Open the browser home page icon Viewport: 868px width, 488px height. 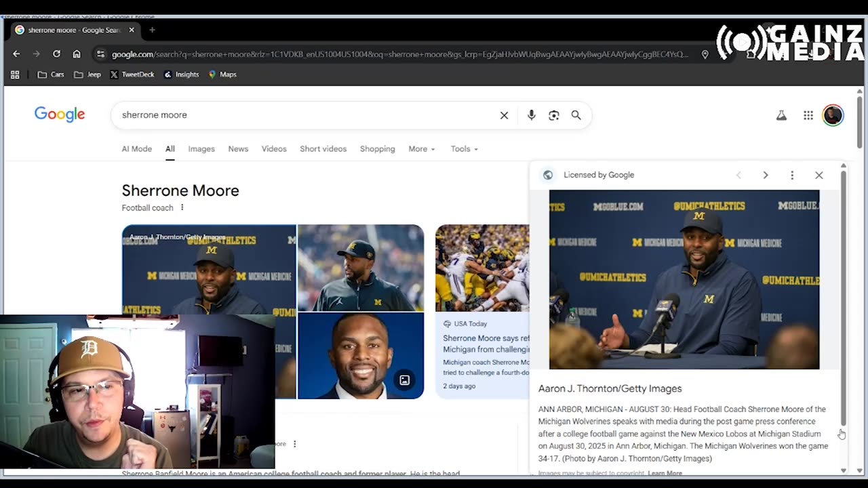pos(77,54)
